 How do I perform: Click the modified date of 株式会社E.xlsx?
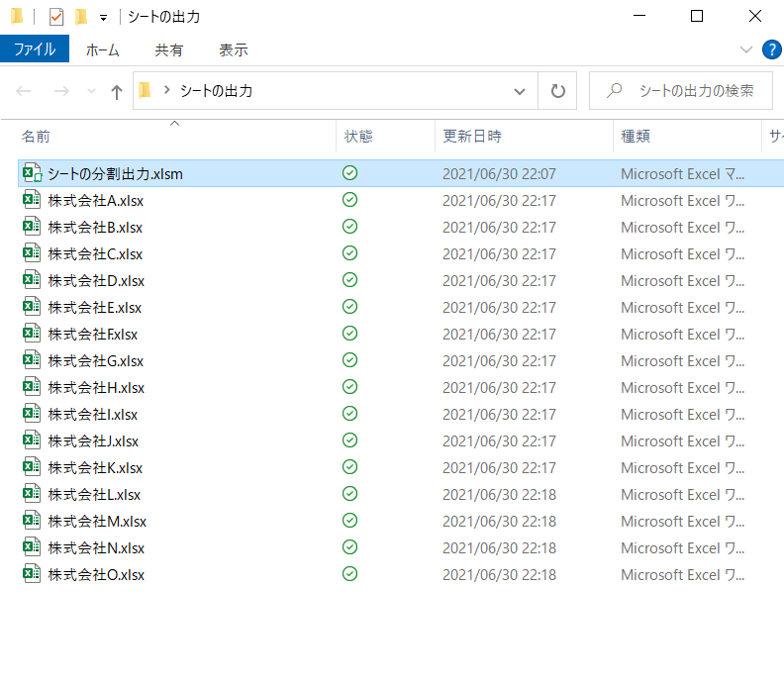click(x=499, y=308)
